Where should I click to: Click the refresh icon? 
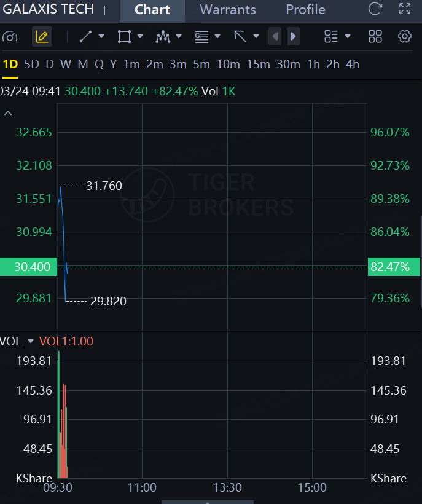tap(375, 9)
